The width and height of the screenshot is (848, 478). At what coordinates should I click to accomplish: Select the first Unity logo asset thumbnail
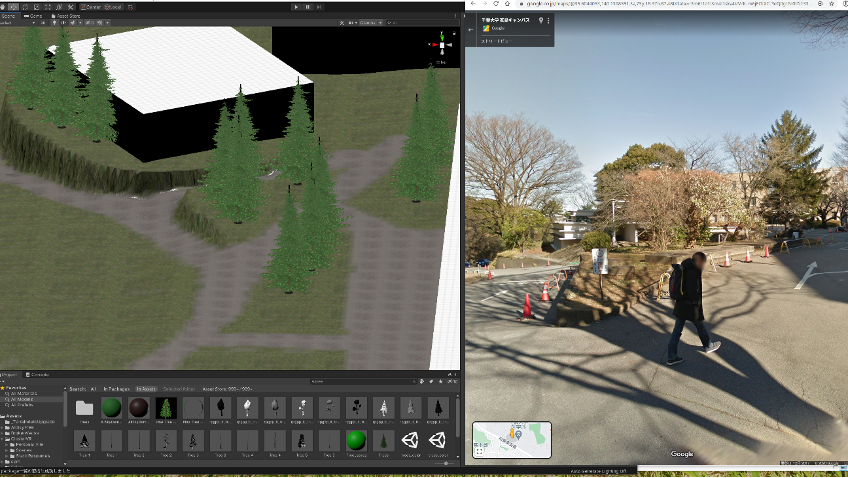point(410,440)
